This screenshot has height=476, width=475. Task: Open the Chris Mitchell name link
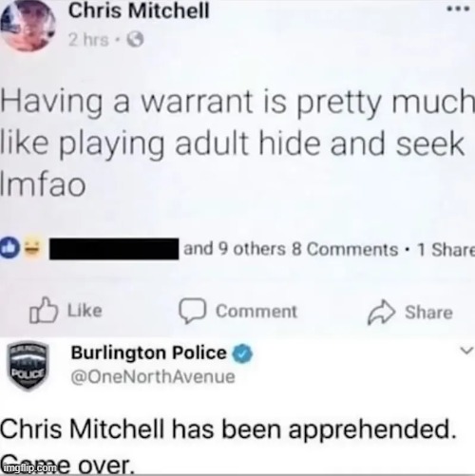pyautogui.click(x=140, y=11)
